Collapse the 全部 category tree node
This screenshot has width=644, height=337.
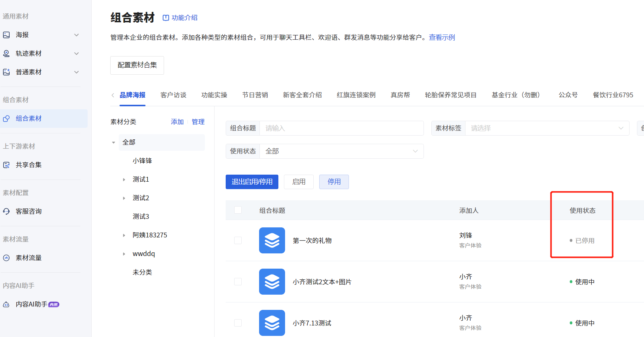(x=114, y=142)
